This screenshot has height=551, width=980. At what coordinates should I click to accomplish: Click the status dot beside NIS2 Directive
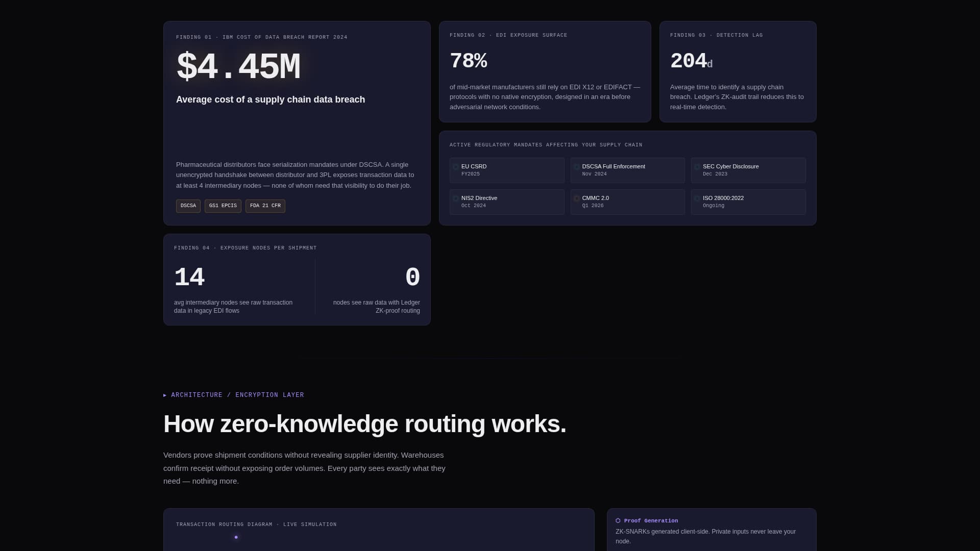(456, 198)
